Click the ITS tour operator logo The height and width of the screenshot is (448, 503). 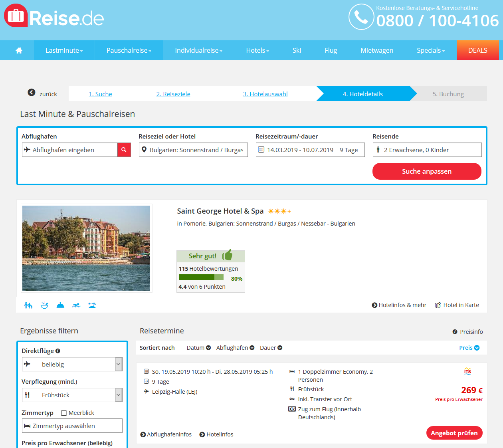(467, 371)
